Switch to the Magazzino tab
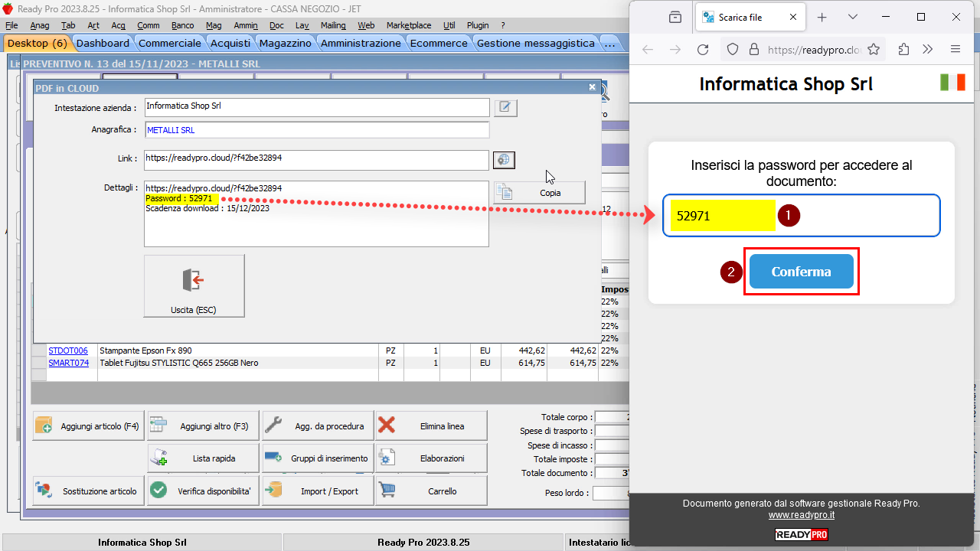Image resolution: width=980 pixels, height=551 pixels. (x=286, y=44)
